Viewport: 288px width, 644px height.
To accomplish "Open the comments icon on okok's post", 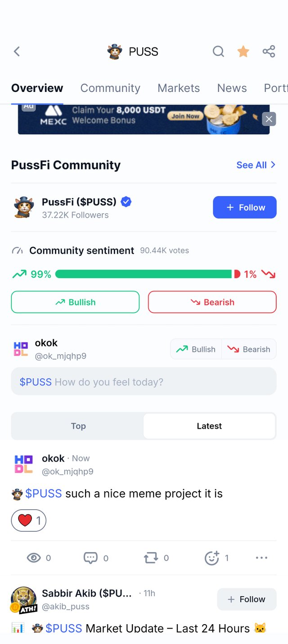I will click(x=90, y=558).
